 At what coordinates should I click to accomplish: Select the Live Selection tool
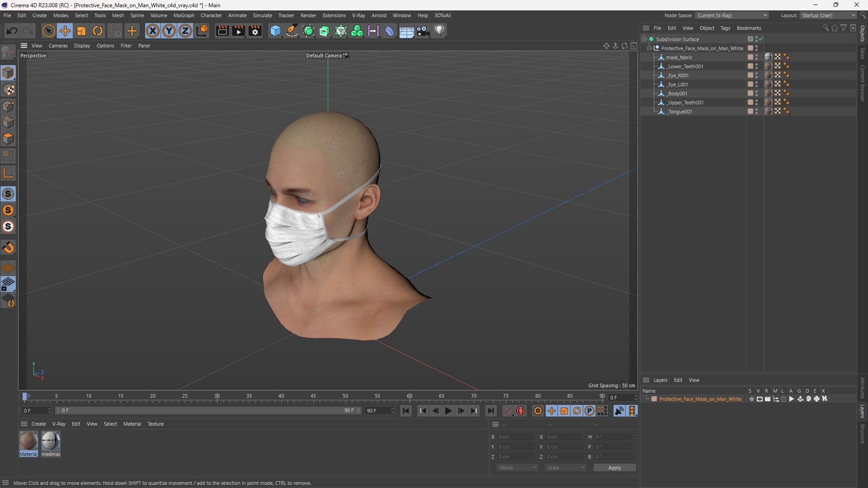click(48, 31)
